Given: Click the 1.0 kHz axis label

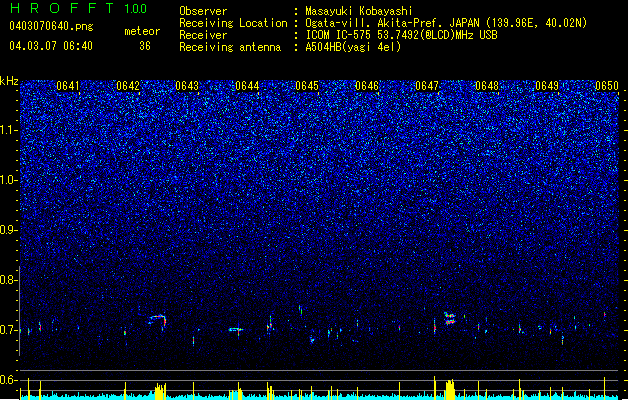Looking at the screenshot, I should pyautogui.click(x=9, y=180).
